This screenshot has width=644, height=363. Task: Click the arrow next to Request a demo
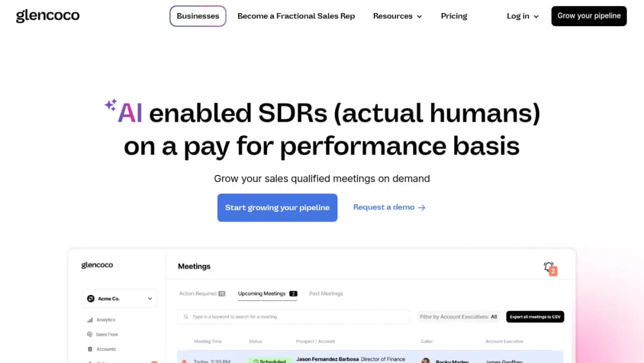click(422, 208)
